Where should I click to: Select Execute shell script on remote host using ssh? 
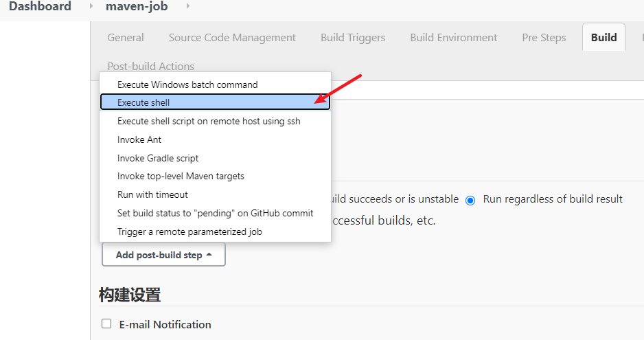click(215, 122)
